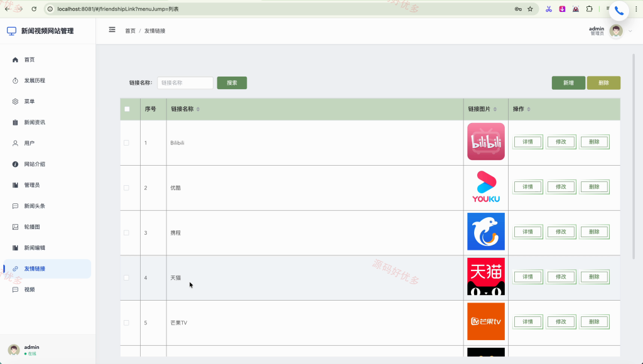Click admin avatar at sidebar bottom
This screenshot has height=364, width=643.
(x=14, y=350)
